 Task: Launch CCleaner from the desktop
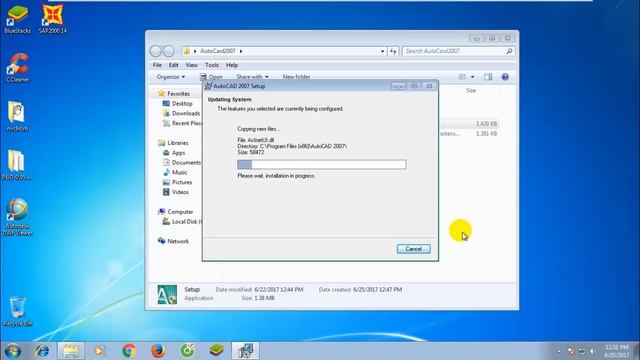pos(18,67)
